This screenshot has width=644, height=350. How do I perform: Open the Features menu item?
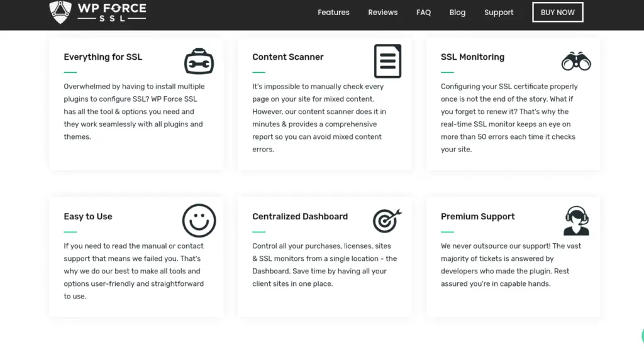click(x=333, y=13)
